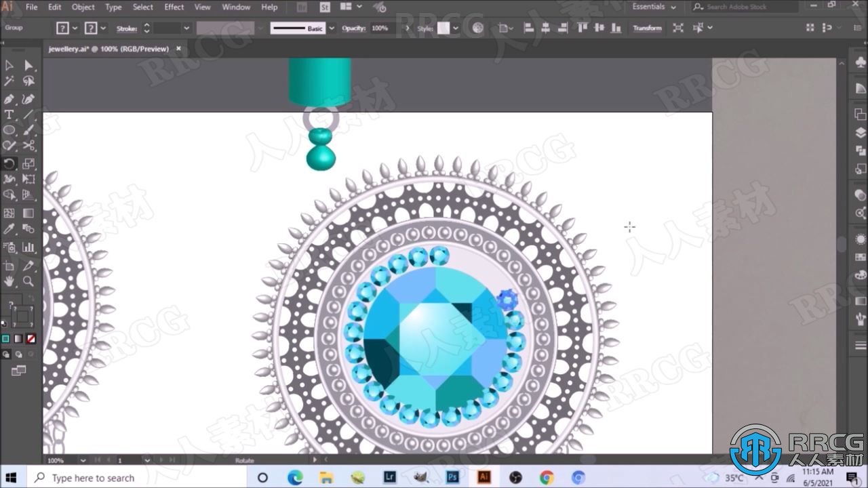
Task: Select the Line Segment tool
Action: click(x=28, y=115)
